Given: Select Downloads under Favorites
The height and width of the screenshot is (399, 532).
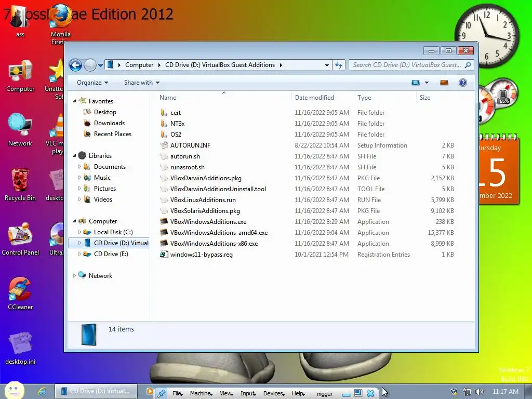Looking at the screenshot, I should click(x=109, y=123).
